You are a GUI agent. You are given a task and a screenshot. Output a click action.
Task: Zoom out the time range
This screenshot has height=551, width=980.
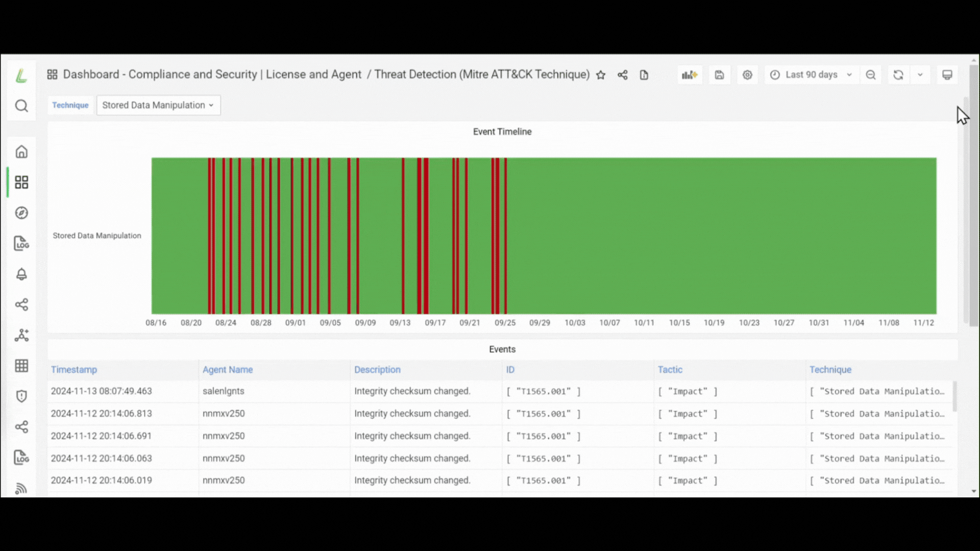pos(871,75)
